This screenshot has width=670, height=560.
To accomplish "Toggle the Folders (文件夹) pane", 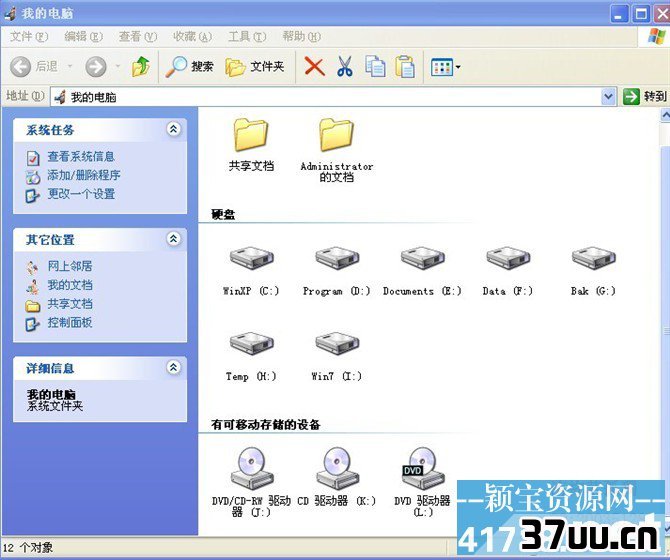I will coord(255,67).
